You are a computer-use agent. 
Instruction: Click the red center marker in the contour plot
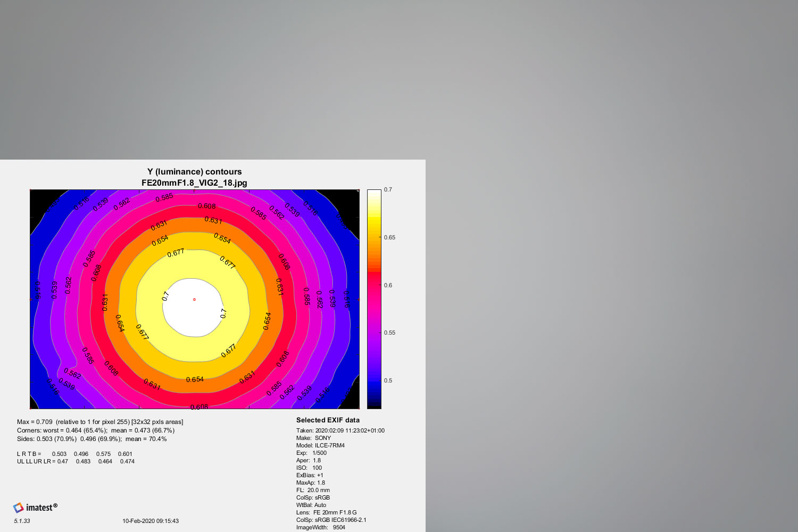tap(194, 300)
